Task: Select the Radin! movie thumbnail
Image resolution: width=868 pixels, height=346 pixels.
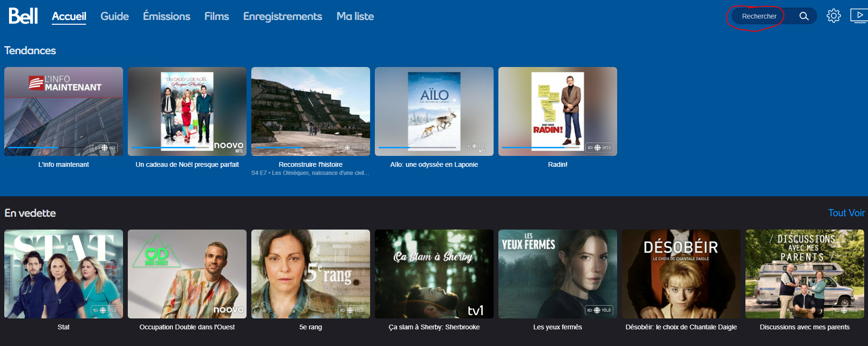Action: click(x=558, y=111)
